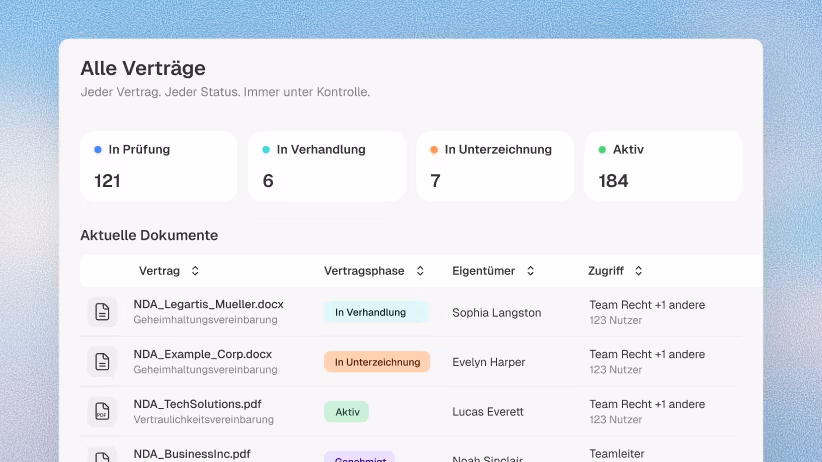
Task: Select the blue dot beside In Prüfung
Action: pos(98,149)
